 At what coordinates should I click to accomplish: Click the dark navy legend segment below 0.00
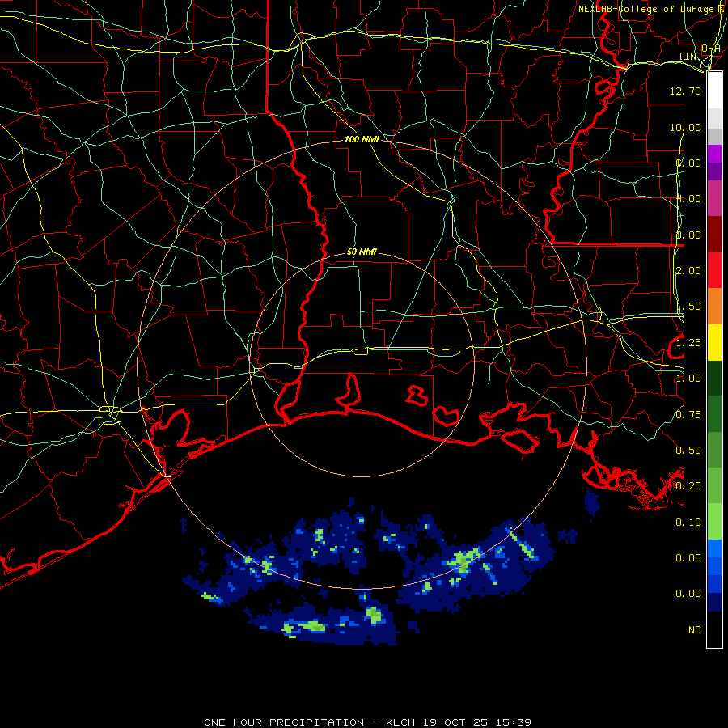pos(714,602)
